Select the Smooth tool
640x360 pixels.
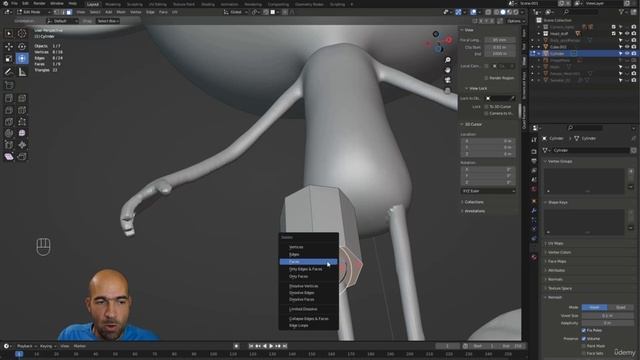pyautogui.click(x=22, y=133)
